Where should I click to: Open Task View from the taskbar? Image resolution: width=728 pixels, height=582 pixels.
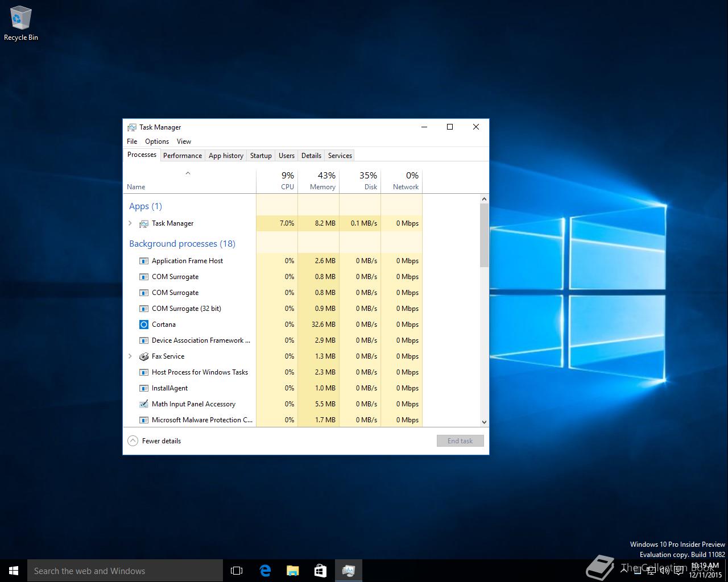point(237,571)
